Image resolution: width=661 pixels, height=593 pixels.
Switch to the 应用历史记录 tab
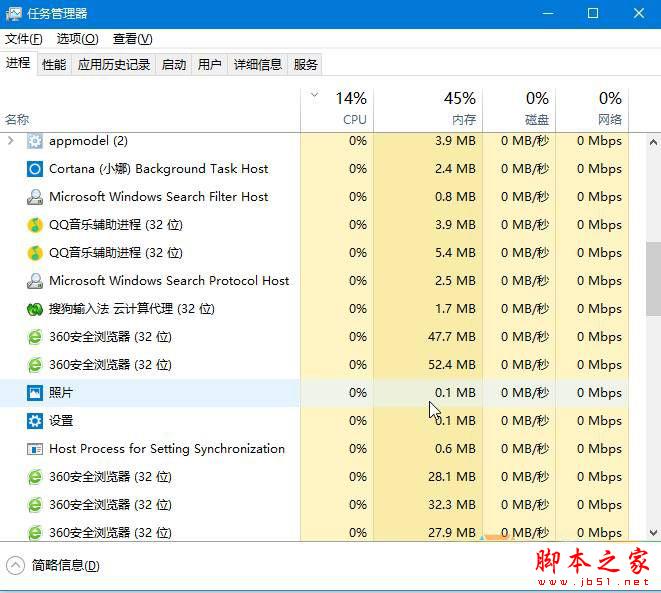[x=114, y=64]
